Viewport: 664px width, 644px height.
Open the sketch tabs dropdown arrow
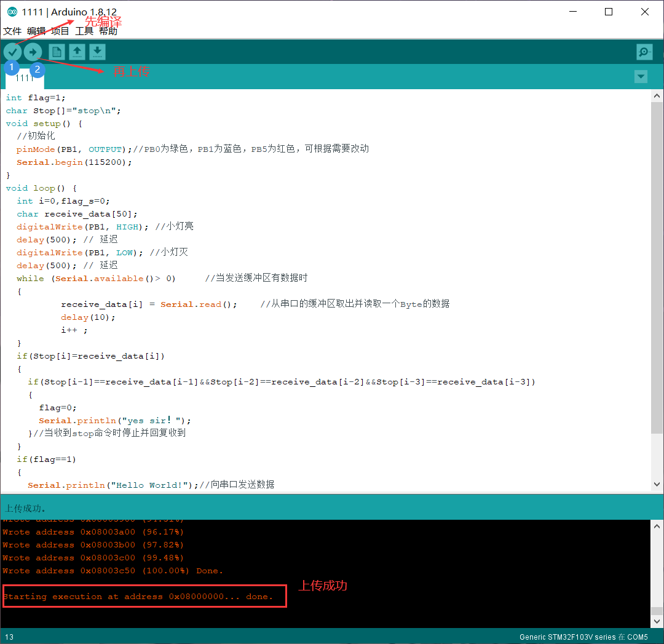pyautogui.click(x=641, y=76)
